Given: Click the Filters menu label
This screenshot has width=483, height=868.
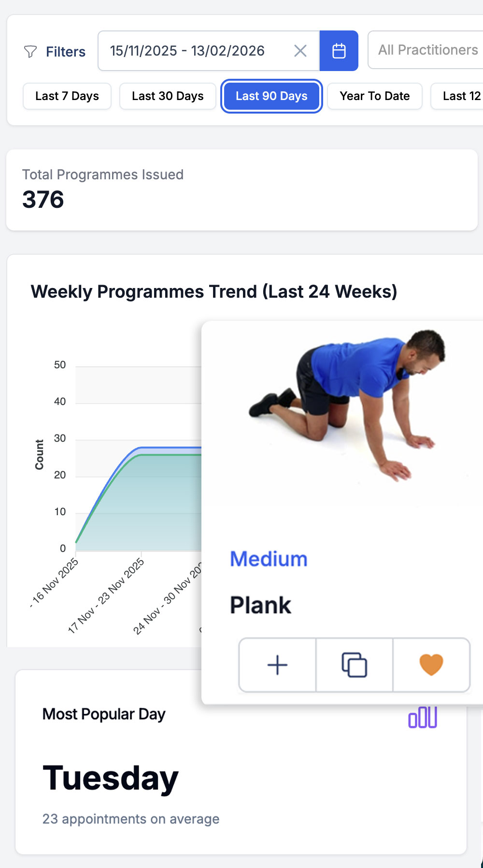Looking at the screenshot, I should coord(65,51).
